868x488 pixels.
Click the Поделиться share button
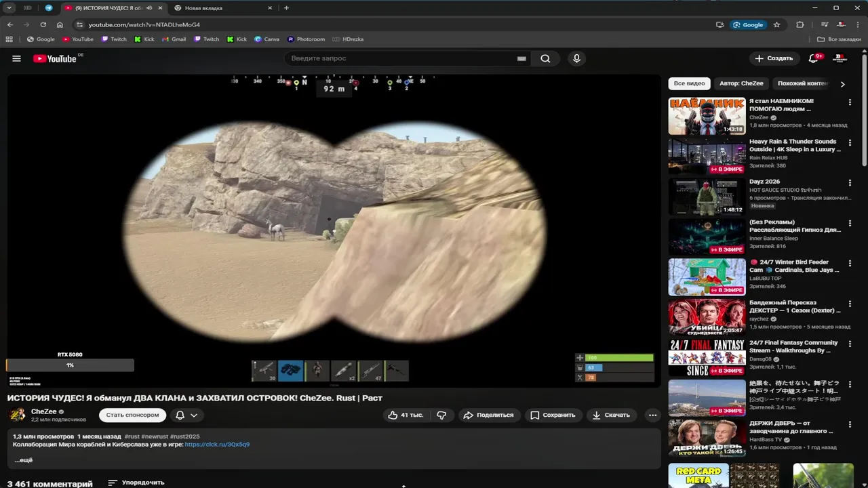point(489,415)
